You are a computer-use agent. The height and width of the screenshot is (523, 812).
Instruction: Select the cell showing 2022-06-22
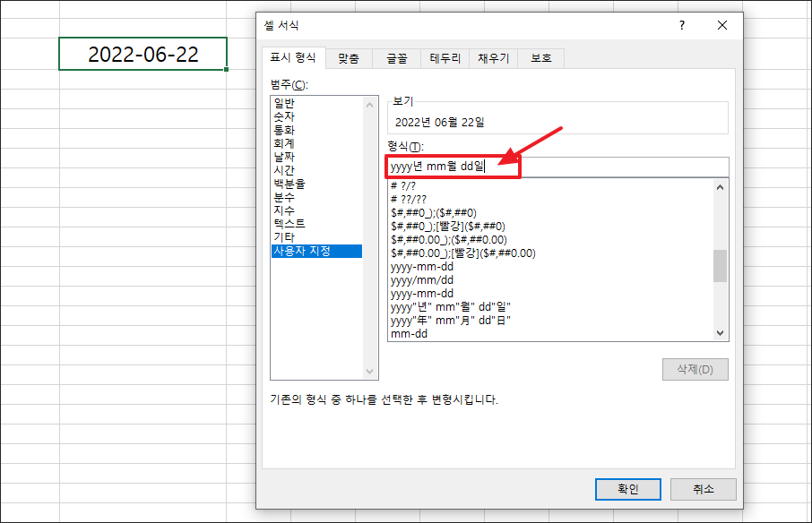(x=142, y=53)
